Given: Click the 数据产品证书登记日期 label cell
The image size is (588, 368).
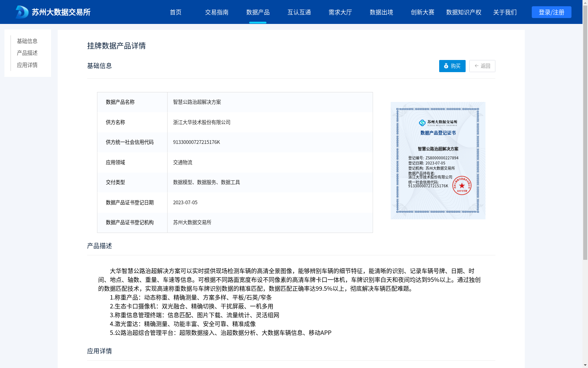Looking at the screenshot, I should pos(132,202).
